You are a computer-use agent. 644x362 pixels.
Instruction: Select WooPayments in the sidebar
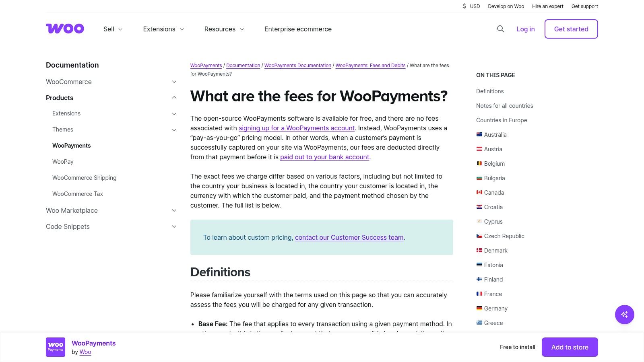point(72,146)
